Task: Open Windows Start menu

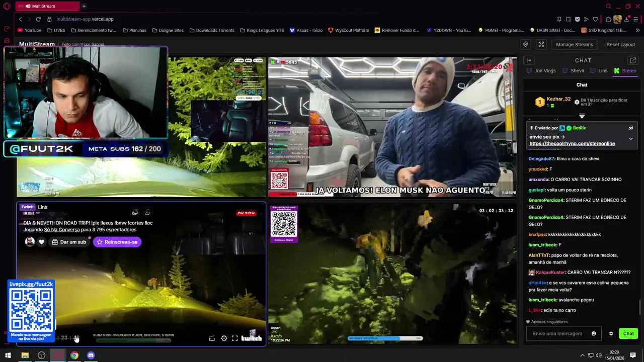Action: tap(8, 355)
